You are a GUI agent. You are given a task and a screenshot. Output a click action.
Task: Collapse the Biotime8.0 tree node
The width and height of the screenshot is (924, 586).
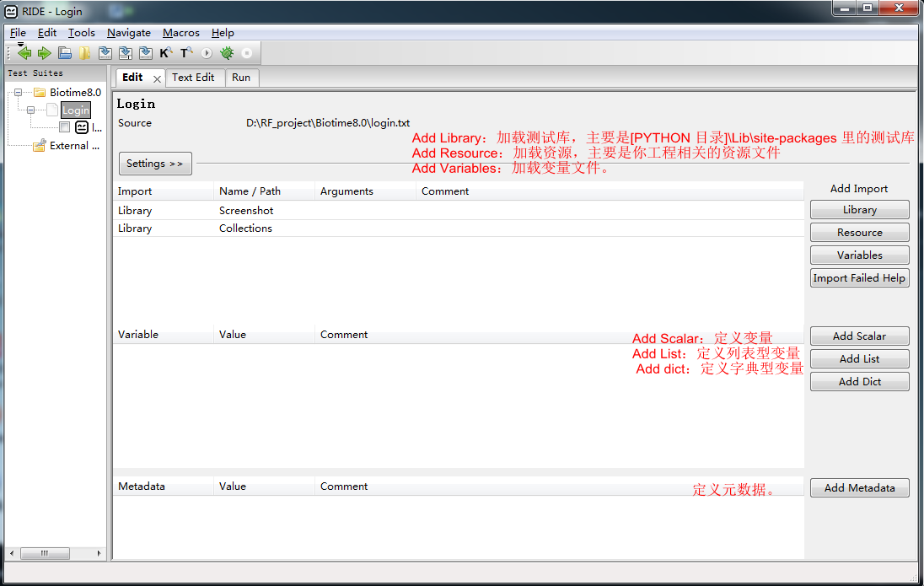click(19, 92)
